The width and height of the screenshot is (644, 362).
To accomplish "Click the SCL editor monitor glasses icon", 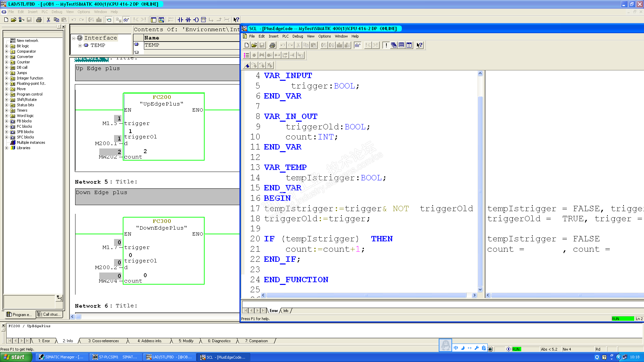I will (x=358, y=45).
